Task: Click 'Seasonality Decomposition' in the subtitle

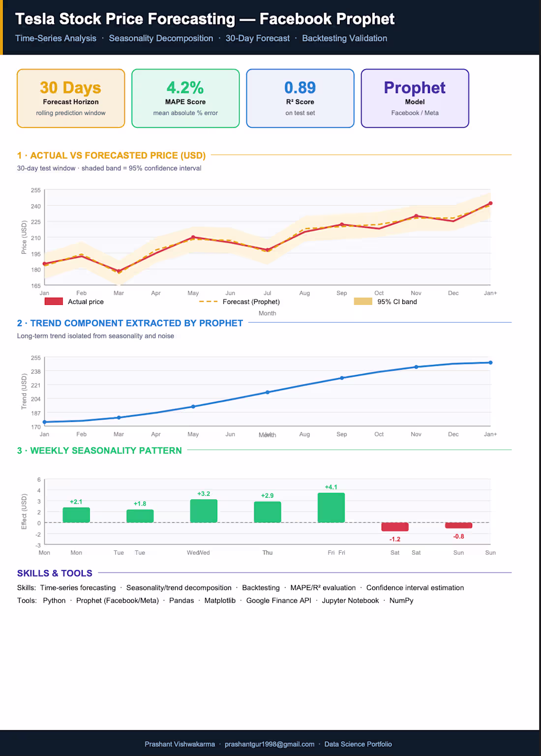Action: coord(161,38)
